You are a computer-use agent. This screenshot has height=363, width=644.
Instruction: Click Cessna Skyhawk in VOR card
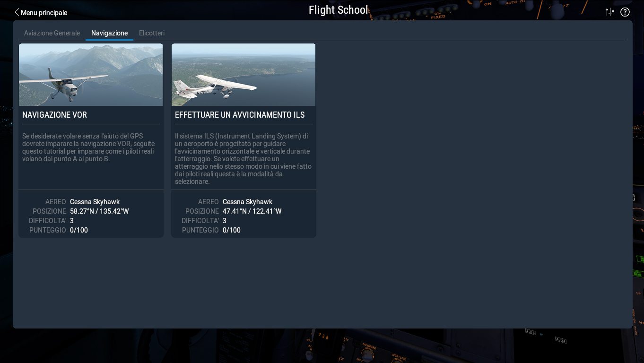point(95,202)
